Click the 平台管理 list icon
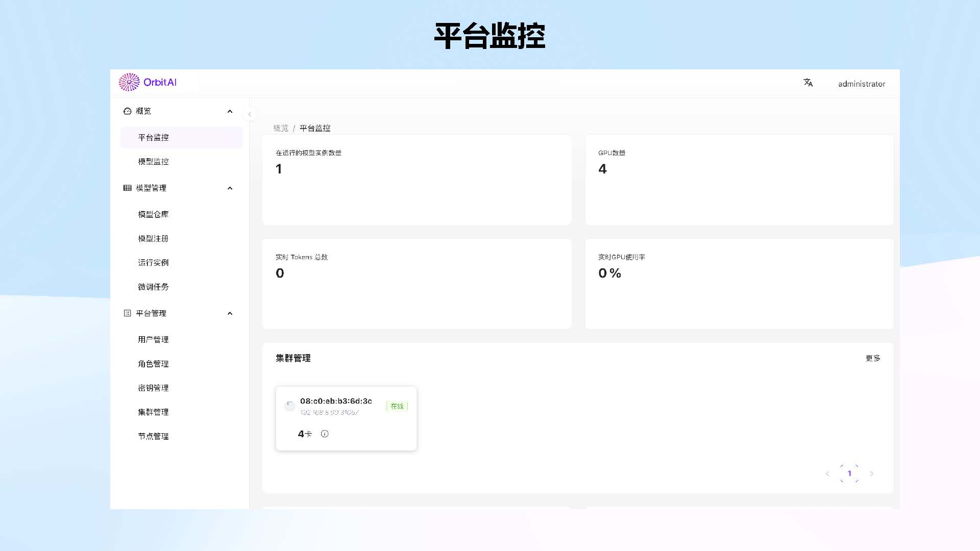Image resolution: width=980 pixels, height=551 pixels. (x=127, y=313)
